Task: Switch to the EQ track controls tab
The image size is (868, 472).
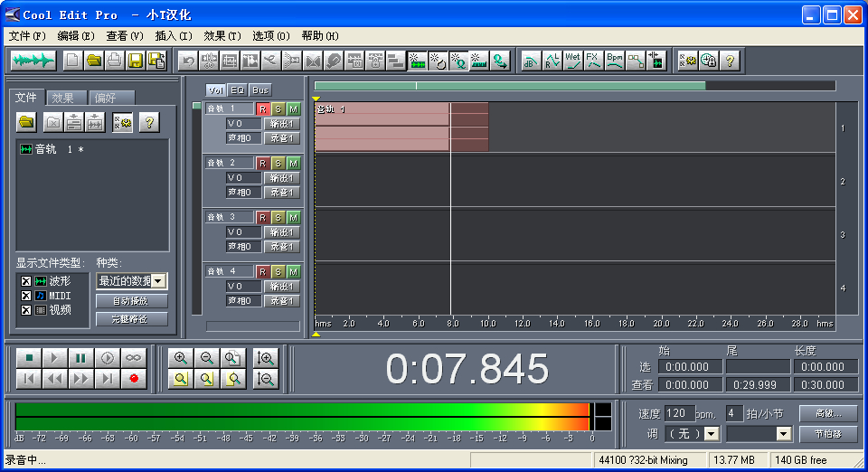Action: pos(237,90)
